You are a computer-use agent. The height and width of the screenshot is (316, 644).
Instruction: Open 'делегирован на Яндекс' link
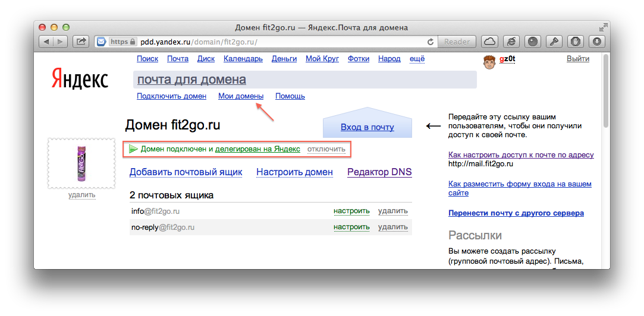click(257, 149)
